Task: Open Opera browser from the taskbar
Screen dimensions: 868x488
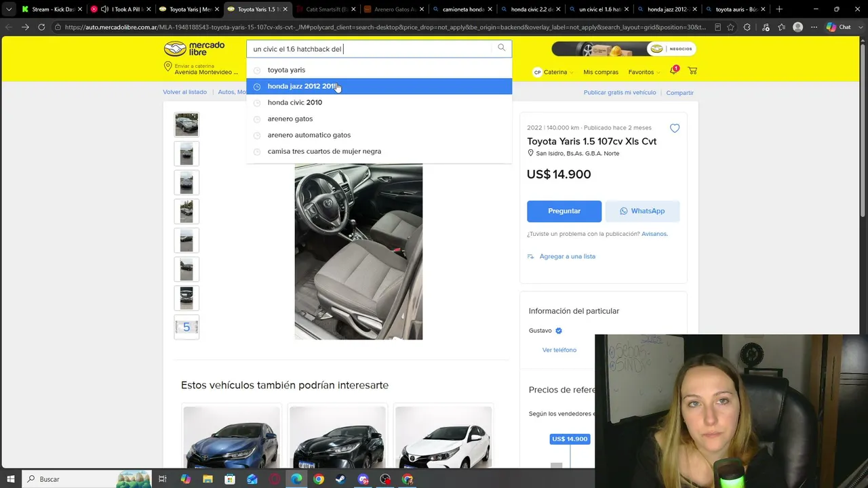Action: tap(275, 479)
